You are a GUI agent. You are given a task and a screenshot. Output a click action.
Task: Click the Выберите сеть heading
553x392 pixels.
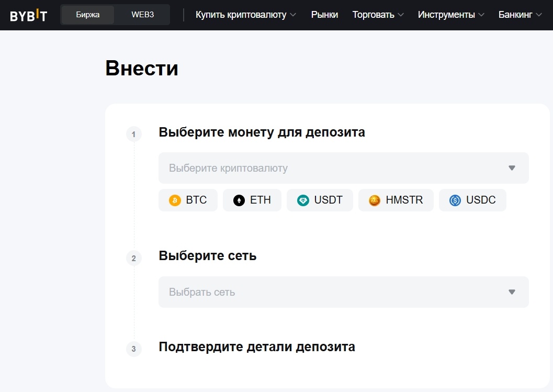point(207,256)
